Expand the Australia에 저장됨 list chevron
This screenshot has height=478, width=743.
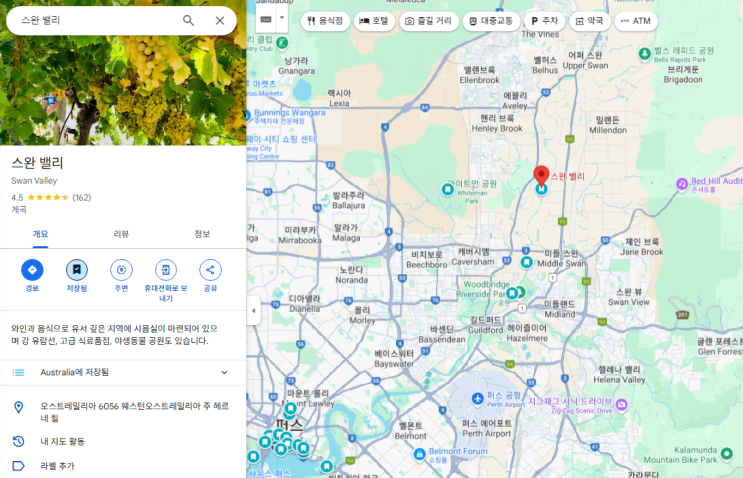tap(224, 372)
